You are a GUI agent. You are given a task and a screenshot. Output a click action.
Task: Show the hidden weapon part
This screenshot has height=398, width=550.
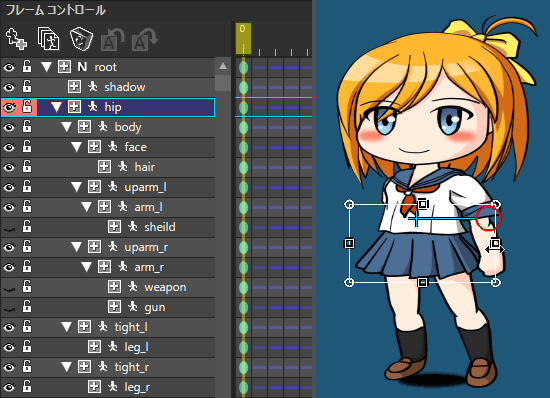point(9,289)
